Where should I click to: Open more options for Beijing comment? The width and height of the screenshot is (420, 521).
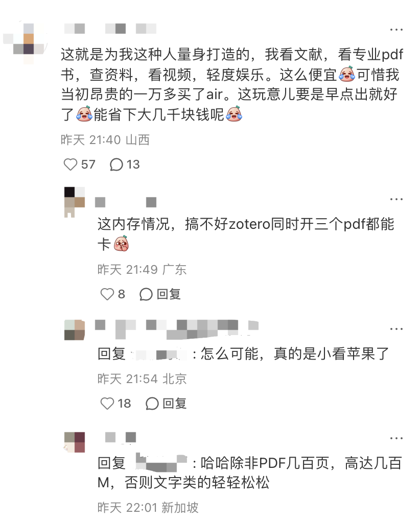click(x=396, y=329)
